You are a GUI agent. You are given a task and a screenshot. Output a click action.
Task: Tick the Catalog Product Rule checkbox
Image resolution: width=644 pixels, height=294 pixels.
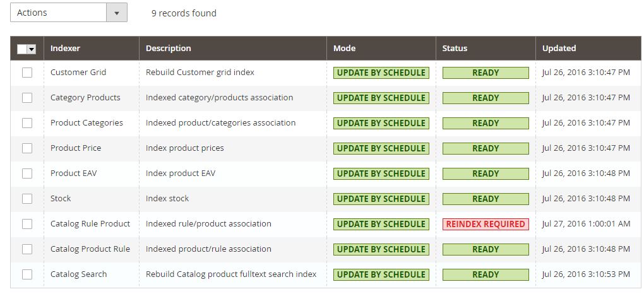pyautogui.click(x=27, y=249)
